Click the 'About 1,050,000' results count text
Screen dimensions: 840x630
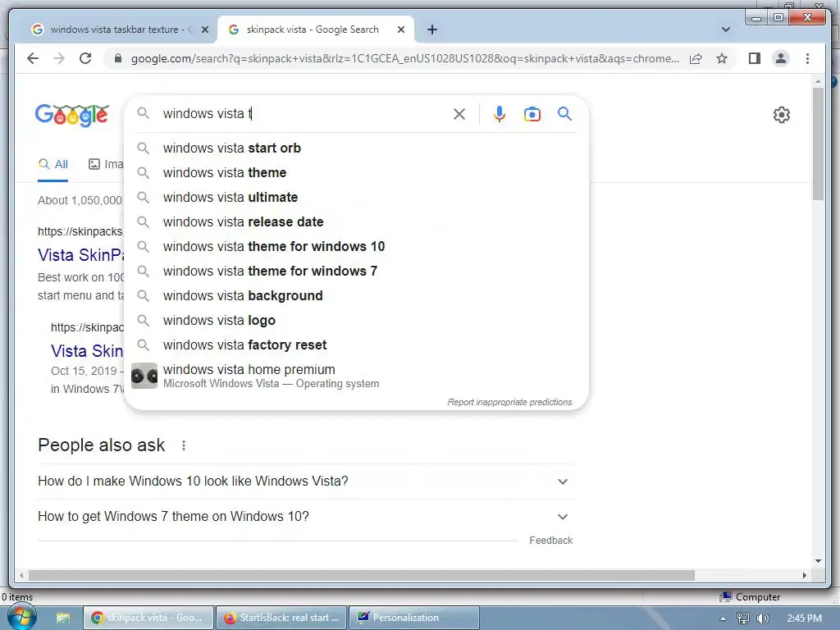coord(80,200)
